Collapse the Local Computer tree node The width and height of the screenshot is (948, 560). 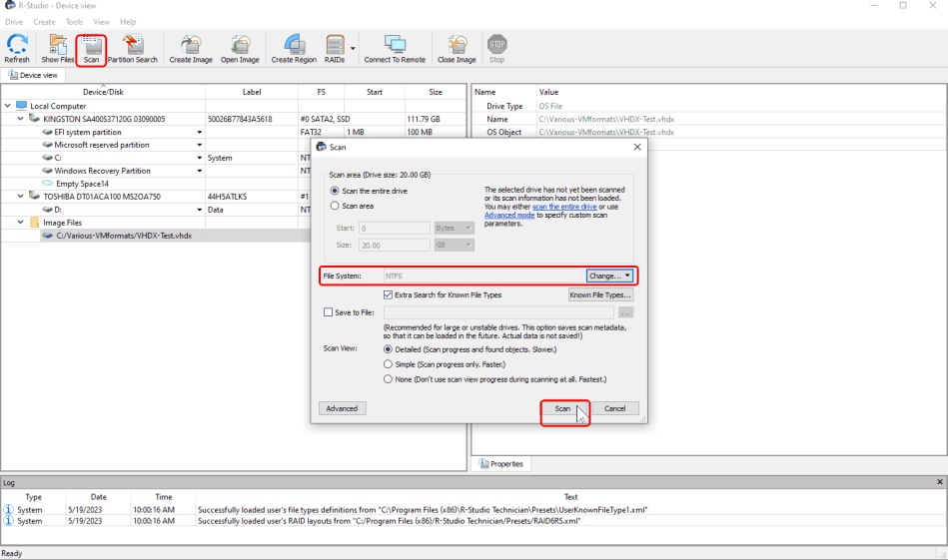pyautogui.click(x=8, y=106)
